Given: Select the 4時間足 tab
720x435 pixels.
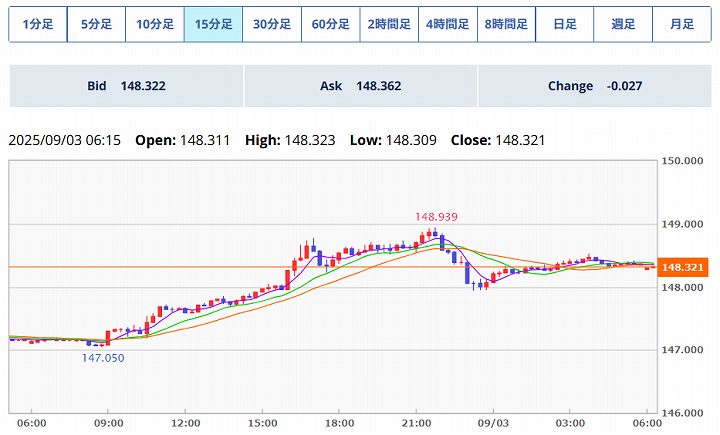Looking at the screenshot, I should click(x=448, y=24).
